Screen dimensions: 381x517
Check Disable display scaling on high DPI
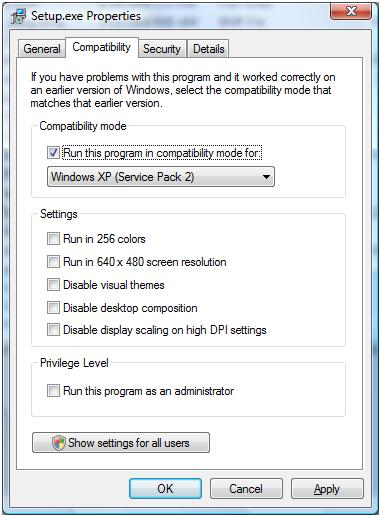pos(53,330)
